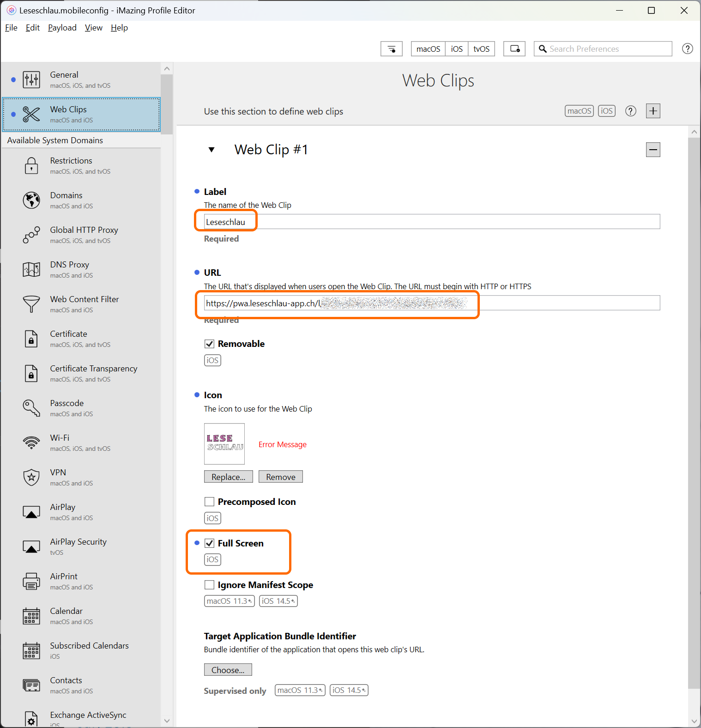This screenshot has height=728, width=701.
Task: Click the Label text field
Action: [x=431, y=222]
